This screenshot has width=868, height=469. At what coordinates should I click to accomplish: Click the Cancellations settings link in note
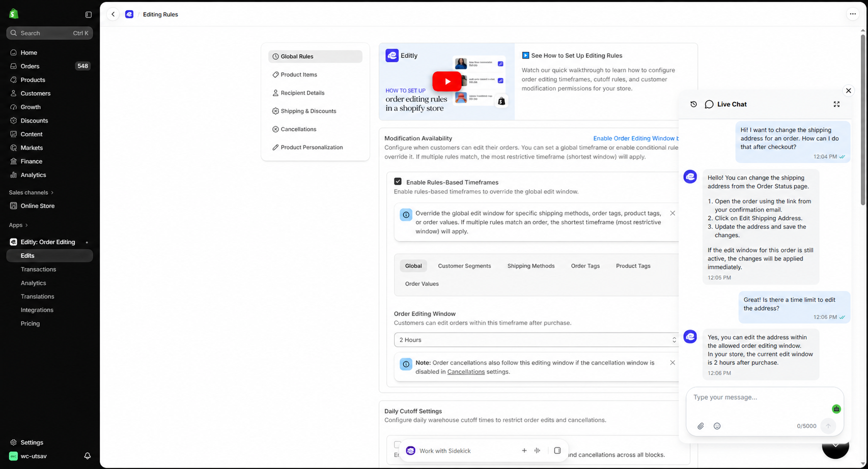[x=466, y=372]
